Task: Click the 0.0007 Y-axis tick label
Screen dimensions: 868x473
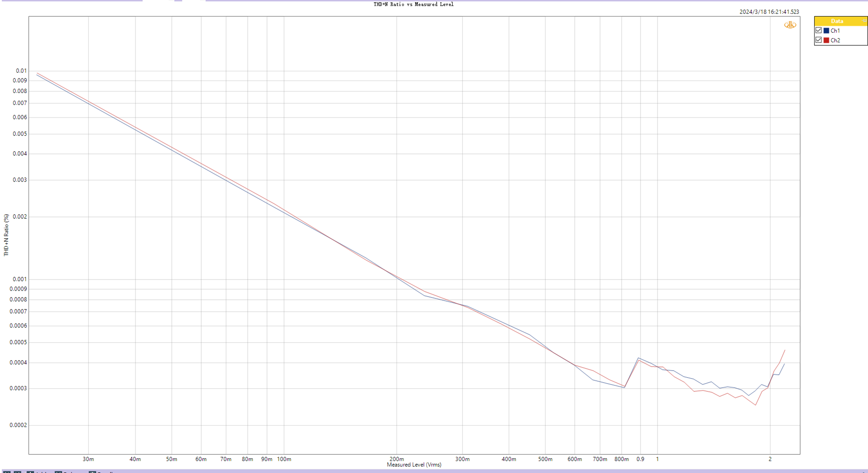Action: click(x=18, y=312)
